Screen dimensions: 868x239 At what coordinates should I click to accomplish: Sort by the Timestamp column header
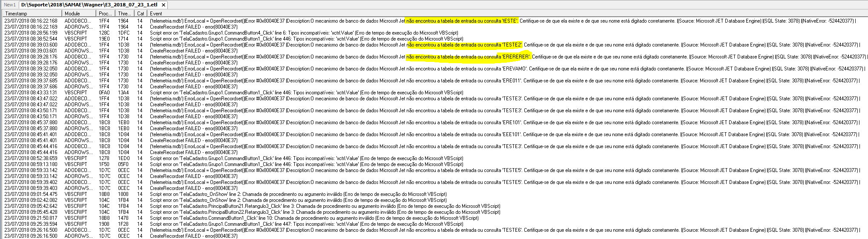[32, 14]
